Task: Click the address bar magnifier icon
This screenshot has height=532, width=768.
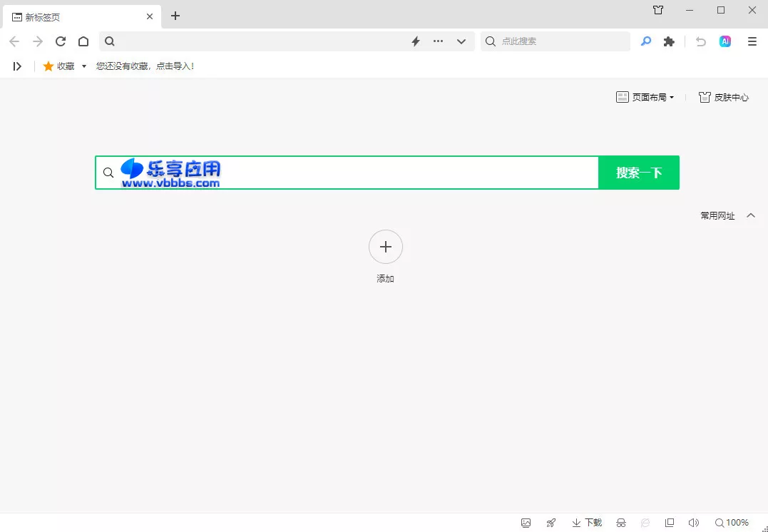Action: point(110,41)
